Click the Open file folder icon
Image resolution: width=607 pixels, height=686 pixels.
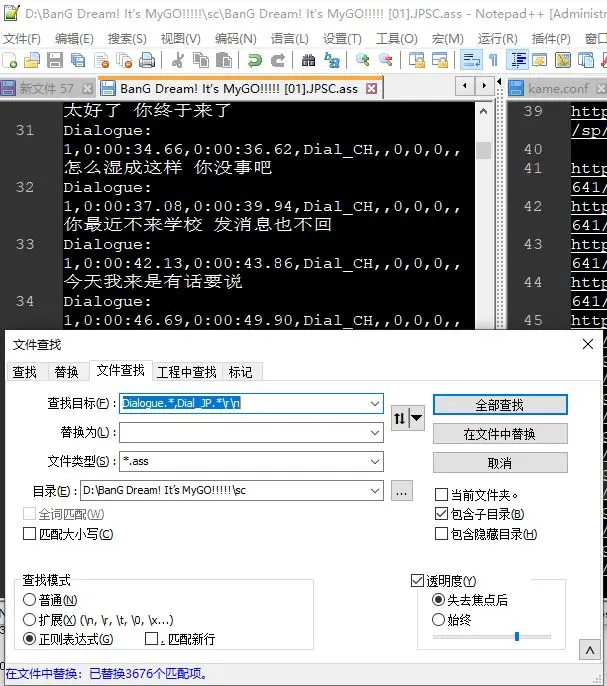pos(32,60)
